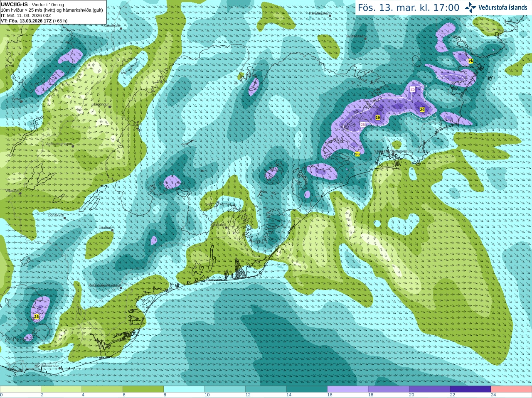
Task: Pick the 10–12 m/s legend swatch
Action: (x=225, y=389)
